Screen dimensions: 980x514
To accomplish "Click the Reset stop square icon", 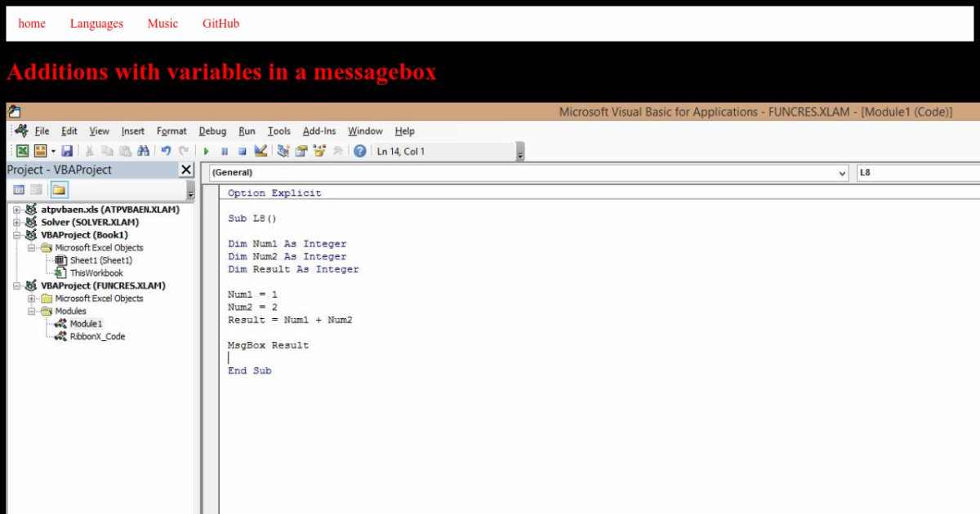I will (x=243, y=151).
